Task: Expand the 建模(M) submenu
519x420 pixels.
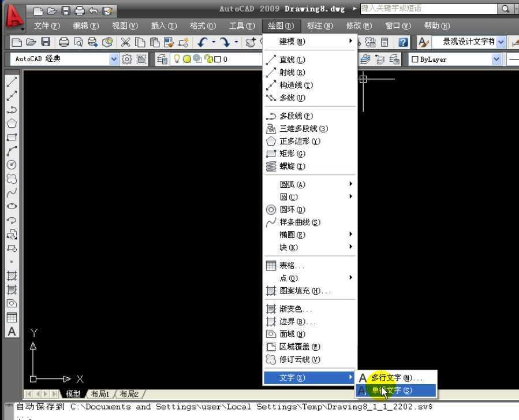Action: 310,42
